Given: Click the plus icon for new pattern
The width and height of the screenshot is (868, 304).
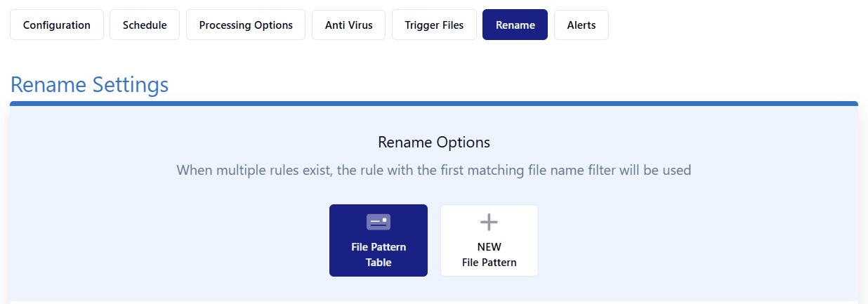Looking at the screenshot, I should pos(489,223).
